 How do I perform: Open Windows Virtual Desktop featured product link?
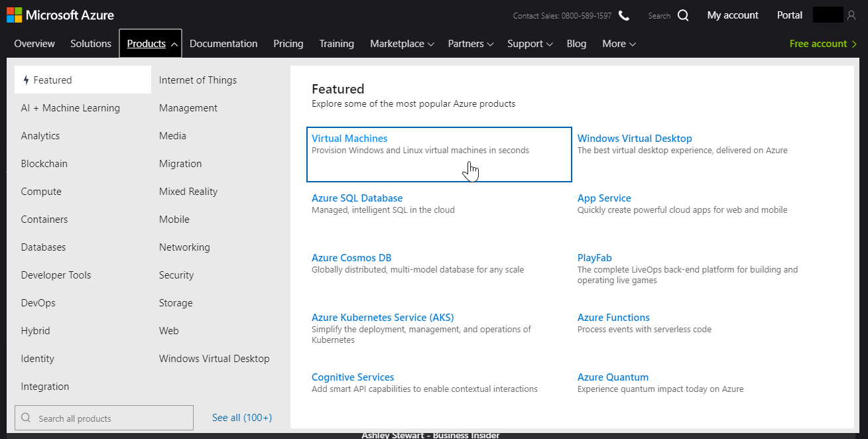[635, 139]
